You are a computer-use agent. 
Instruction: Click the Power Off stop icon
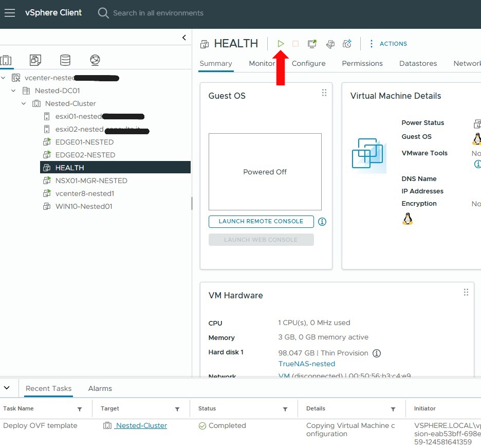pyautogui.click(x=295, y=44)
